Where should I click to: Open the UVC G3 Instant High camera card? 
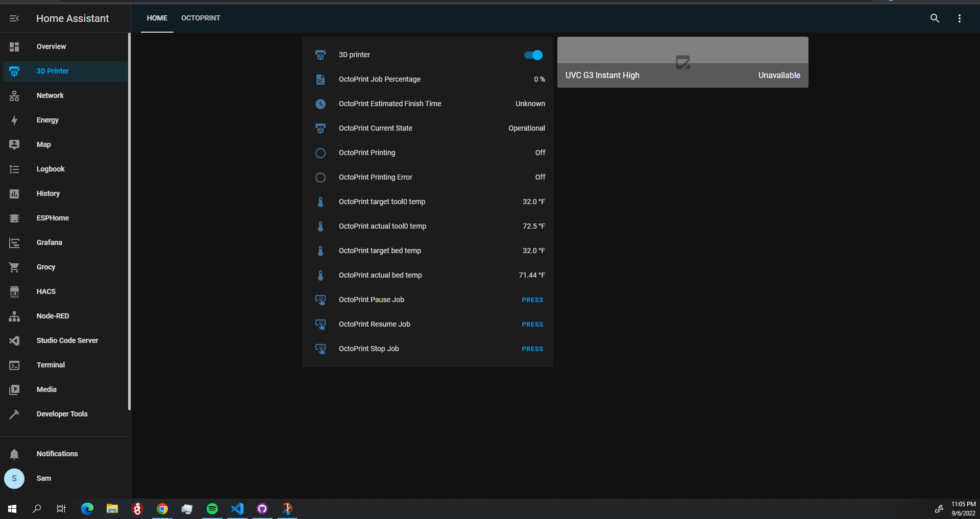pos(683,62)
